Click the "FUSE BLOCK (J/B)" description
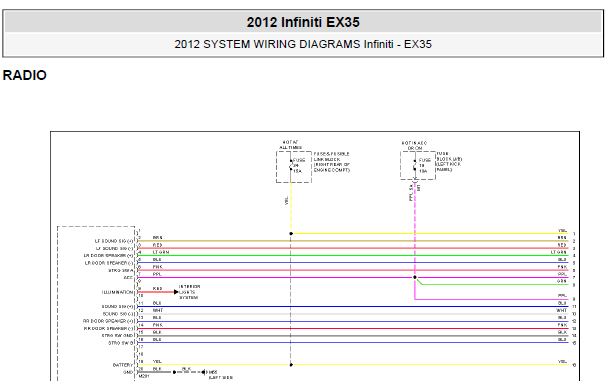This screenshot has width=605, height=381. tap(449, 161)
